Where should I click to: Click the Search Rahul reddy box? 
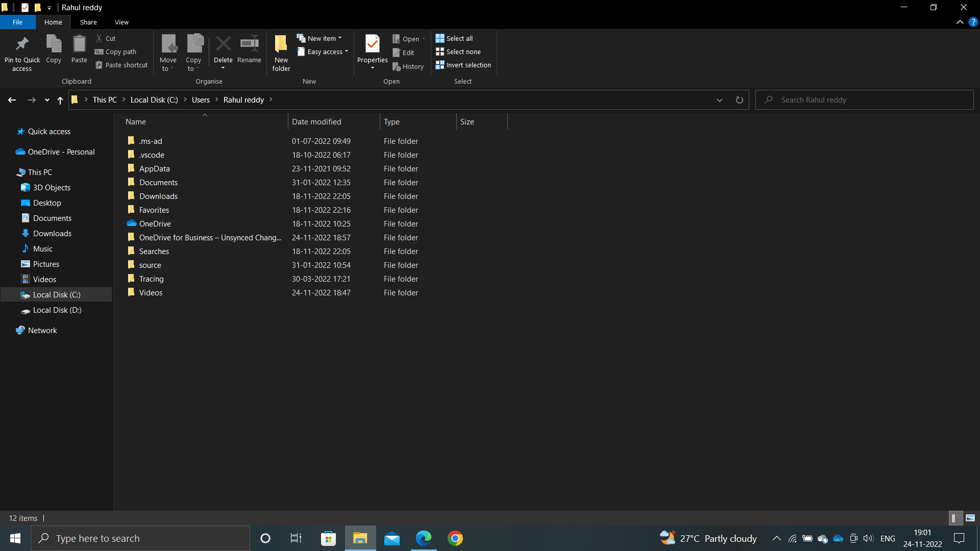[865, 100]
